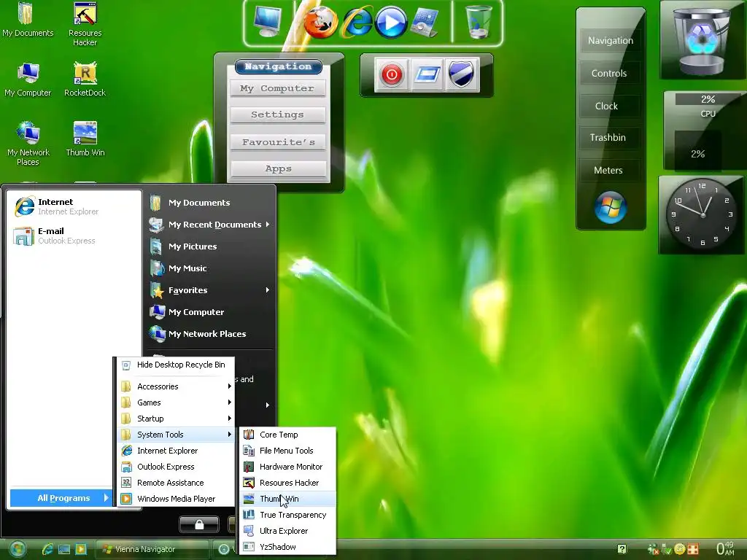
Task: Expand Startup programs folder
Action: 176,419
